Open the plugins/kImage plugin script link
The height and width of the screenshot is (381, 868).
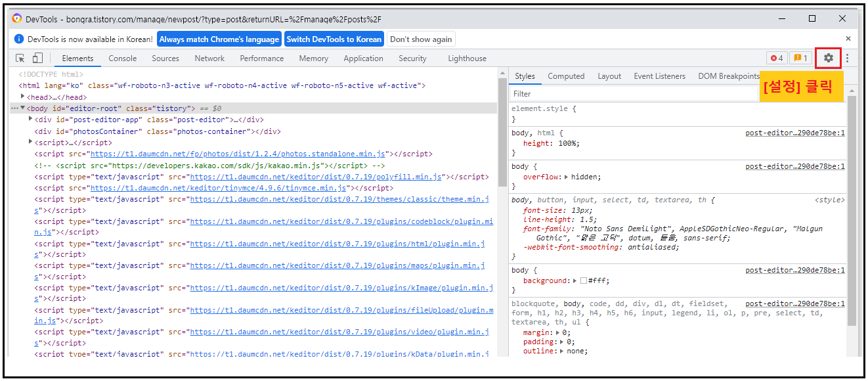[341, 288]
